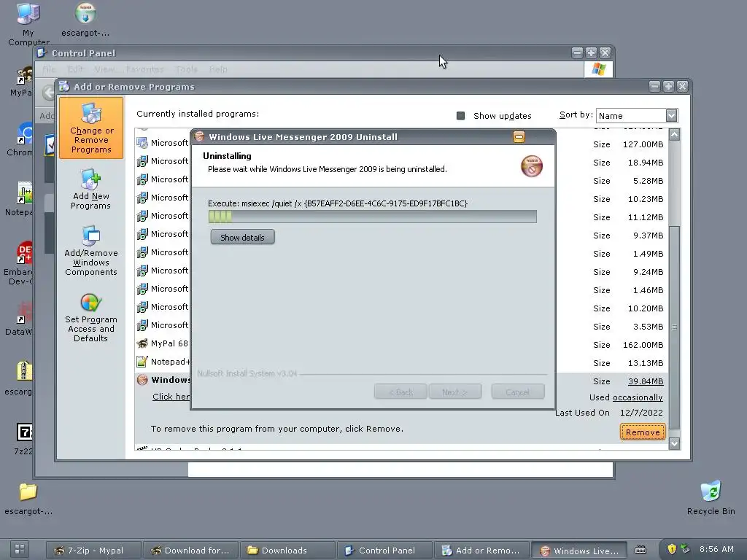Screen dimensions: 747x560
Task: Open File menu in Control Panel window
Action: (49, 69)
